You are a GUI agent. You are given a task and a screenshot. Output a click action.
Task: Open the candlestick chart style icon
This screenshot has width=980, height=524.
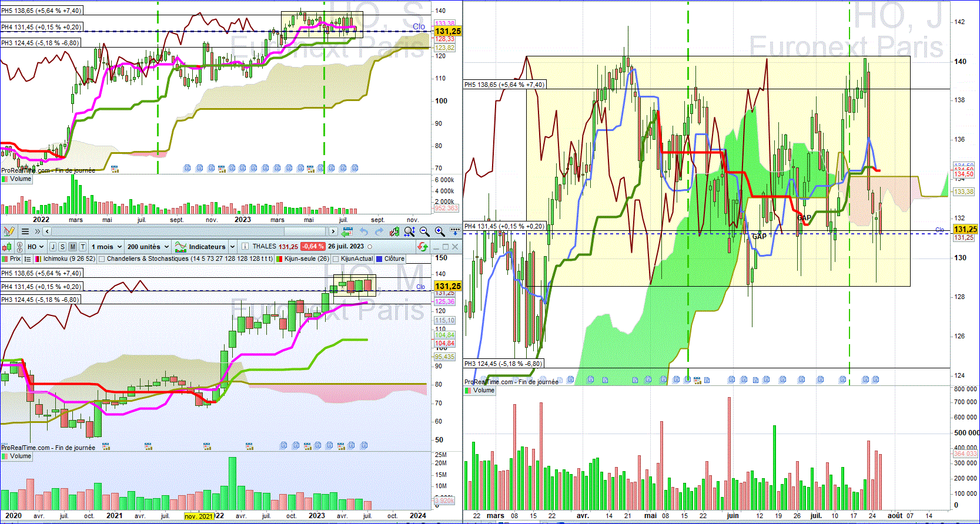click(x=8, y=247)
